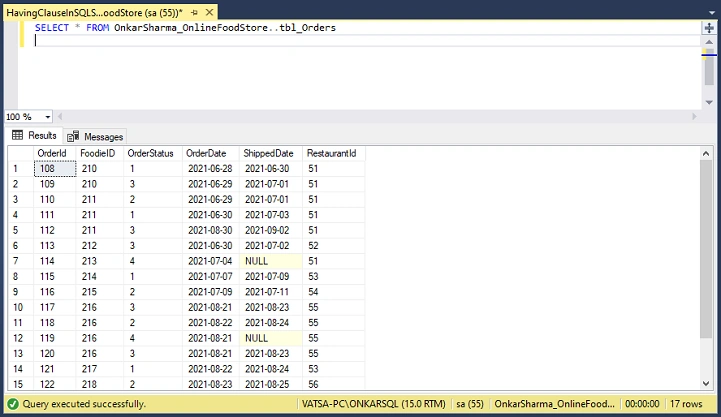Click the split editor plus icon
Viewport: 721px width, 417px height.
(x=709, y=28)
